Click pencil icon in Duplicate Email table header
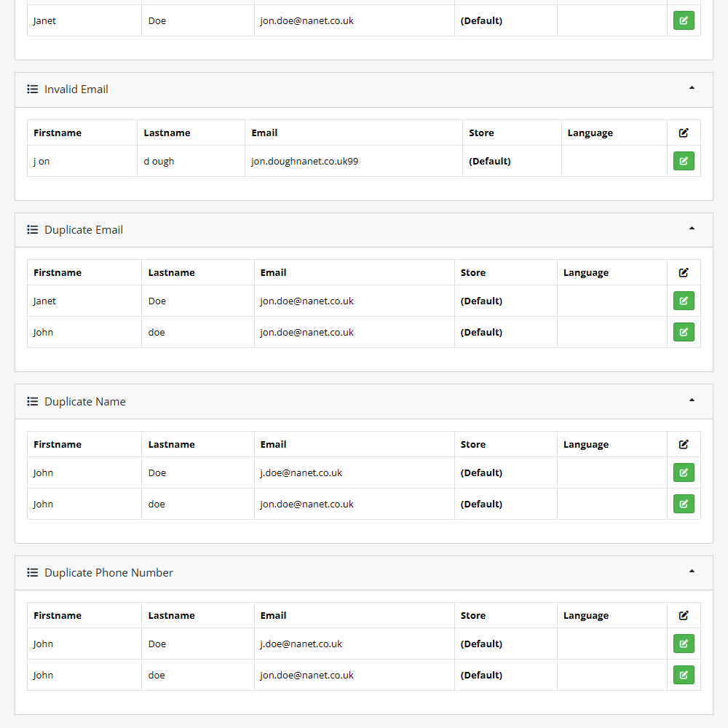The width and height of the screenshot is (728, 728). tap(684, 272)
